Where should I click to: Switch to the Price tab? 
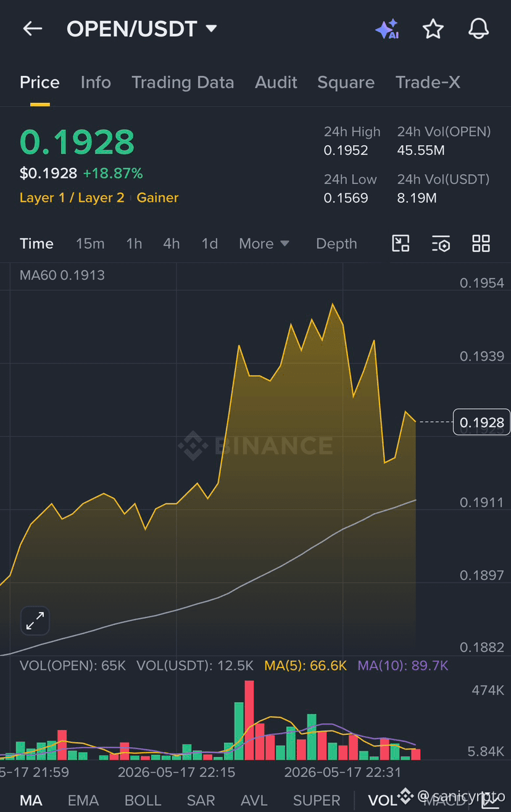(x=39, y=83)
